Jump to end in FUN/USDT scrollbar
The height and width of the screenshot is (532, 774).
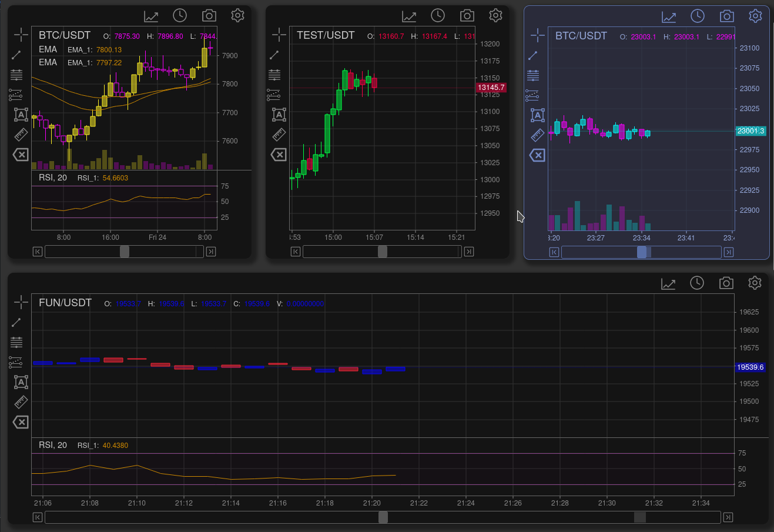[x=728, y=517]
